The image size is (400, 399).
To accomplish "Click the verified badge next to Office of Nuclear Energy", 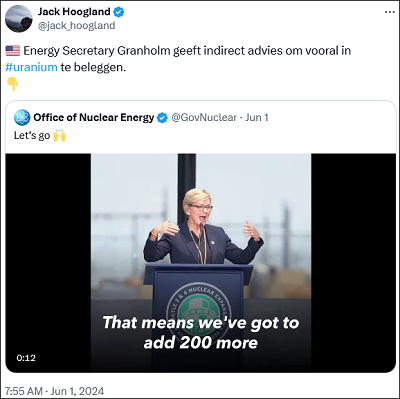I will pyautogui.click(x=162, y=118).
